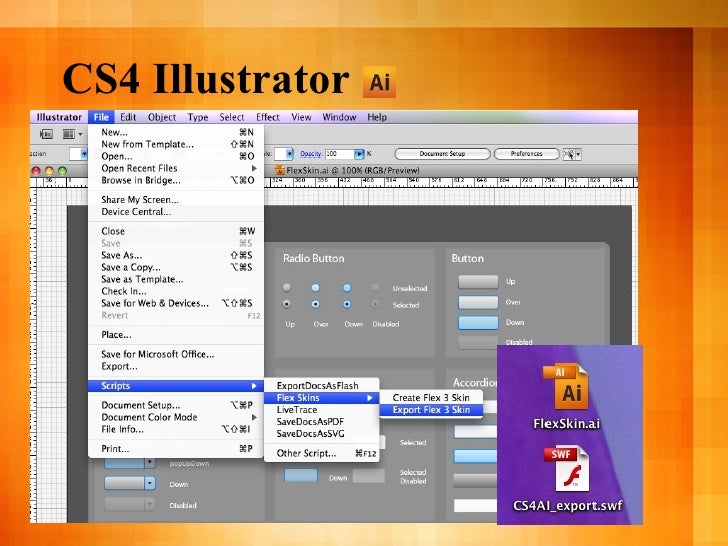This screenshot has width=728, height=546.
Task: Click the yellow minimize window button
Action: point(49,170)
